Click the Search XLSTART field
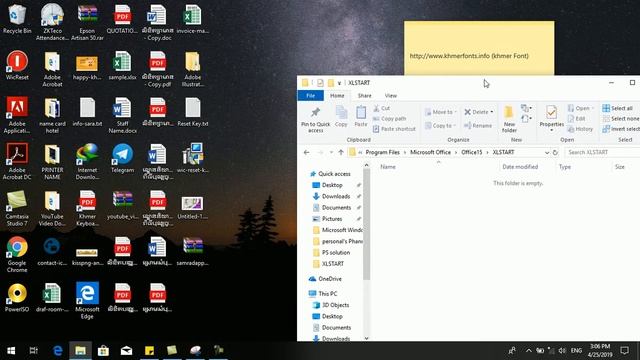The height and width of the screenshot is (360, 640). point(602,152)
